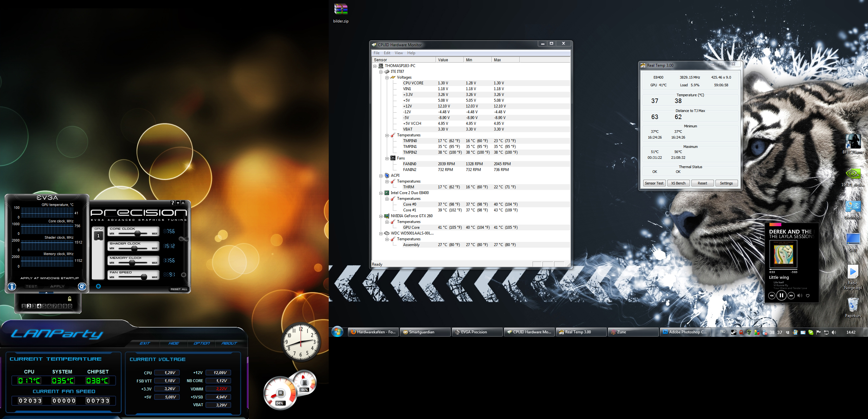Click HIDE in LANParty Smartguardian
The height and width of the screenshot is (419, 868).
174,343
